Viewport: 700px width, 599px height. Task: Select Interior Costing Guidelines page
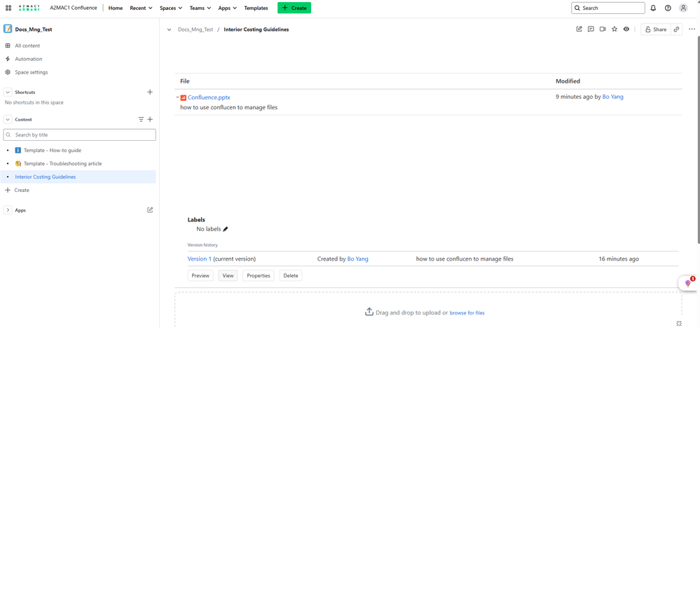(x=45, y=177)
